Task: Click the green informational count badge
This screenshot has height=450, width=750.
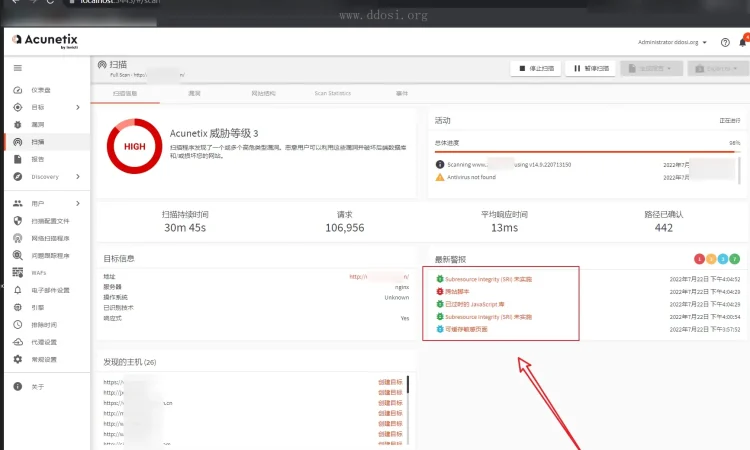Action: point(735,259)
